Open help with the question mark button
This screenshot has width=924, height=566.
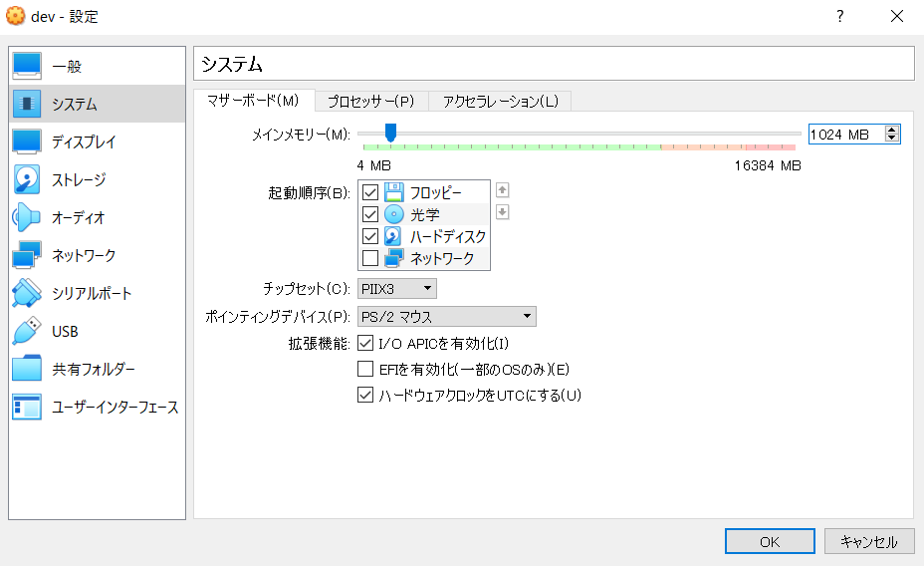[x=839, y=16]
